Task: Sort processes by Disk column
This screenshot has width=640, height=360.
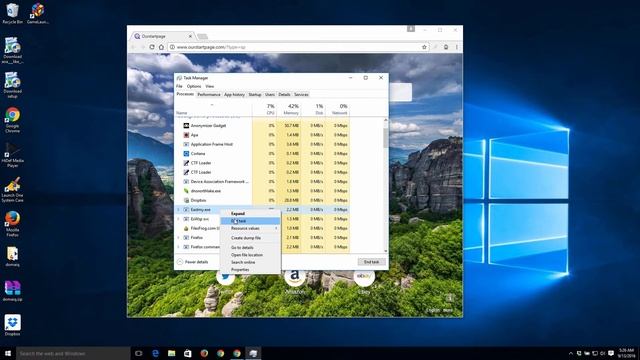Action: tap(313, 109)
